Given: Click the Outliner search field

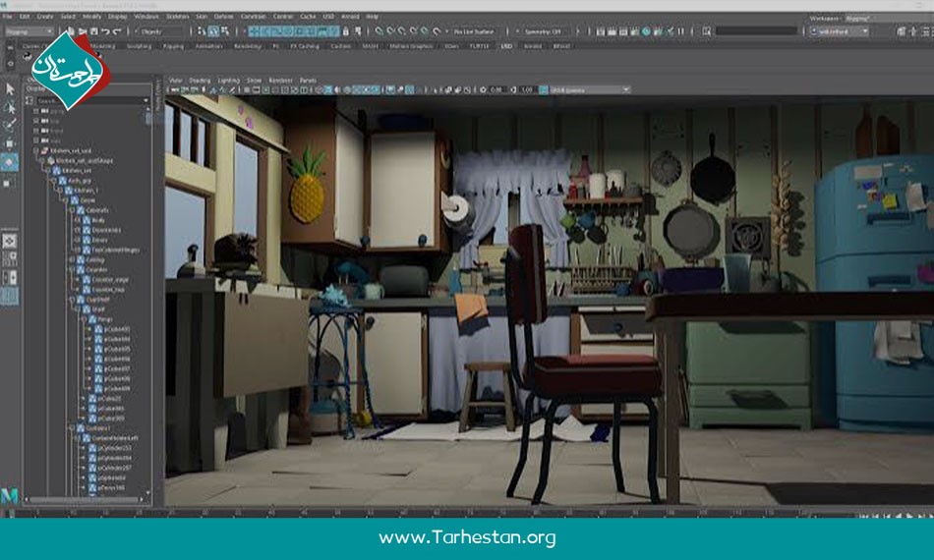Looking at the screenshot, I should pos(91,100).
